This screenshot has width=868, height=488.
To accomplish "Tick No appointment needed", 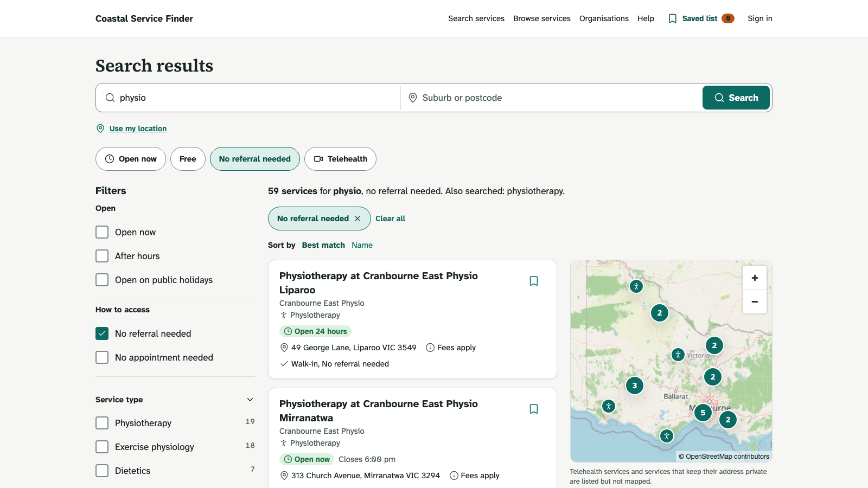I will tap(102, 357).
